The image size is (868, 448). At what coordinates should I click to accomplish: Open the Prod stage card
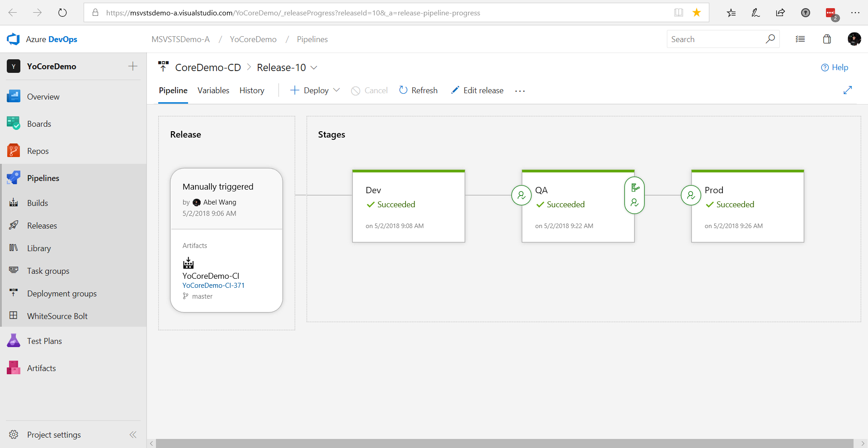(x=747, y=206)
